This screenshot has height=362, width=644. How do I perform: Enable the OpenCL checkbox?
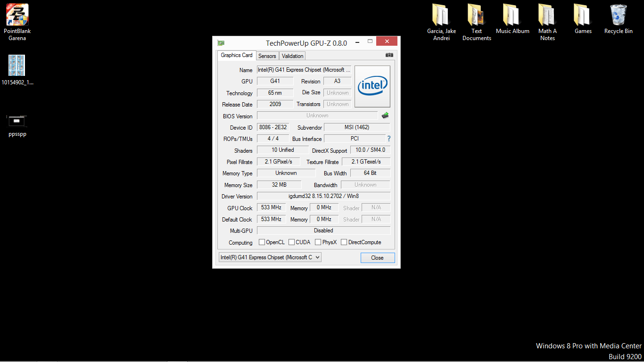click(262, 242)
